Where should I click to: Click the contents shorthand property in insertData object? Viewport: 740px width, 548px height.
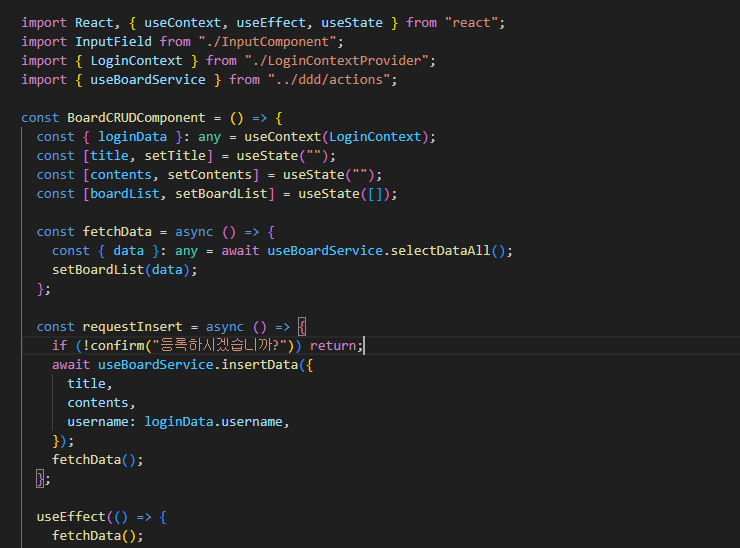pyautogui.click(x=98, y=403)
